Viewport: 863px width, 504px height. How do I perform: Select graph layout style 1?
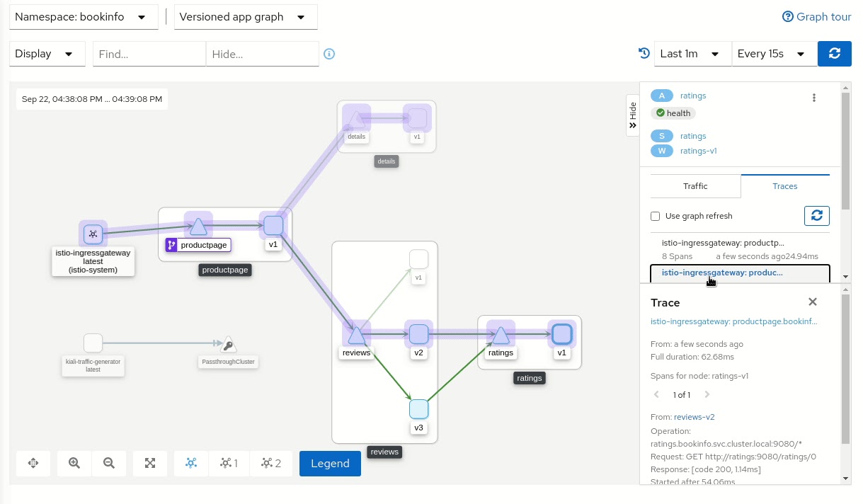coord(229,463)
